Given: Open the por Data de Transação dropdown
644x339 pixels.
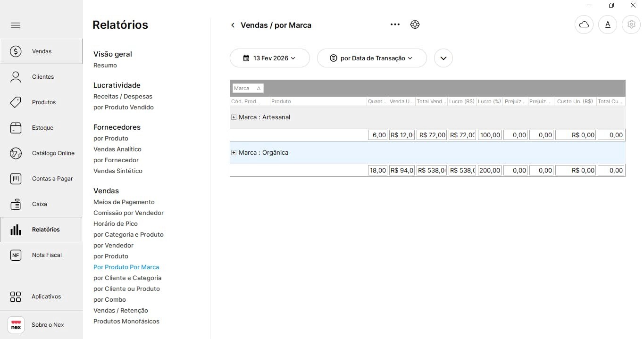Looking at the screenshot, I should tap(372, 58).
